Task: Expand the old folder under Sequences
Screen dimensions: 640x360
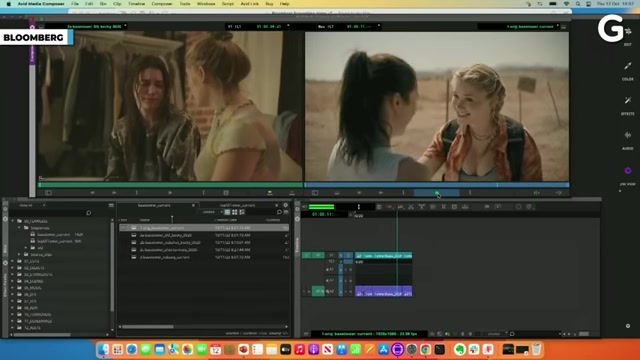Action: [26, 248]
